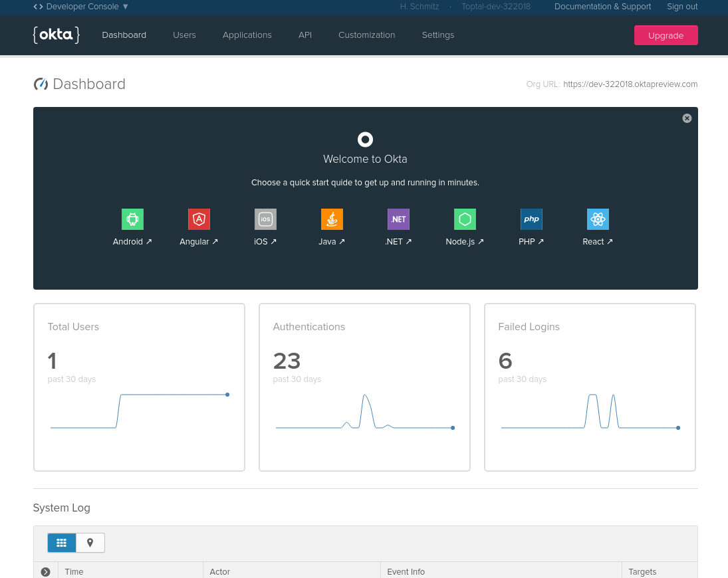Switch System Log to map view
728x578 pixels.
(90, 543)
